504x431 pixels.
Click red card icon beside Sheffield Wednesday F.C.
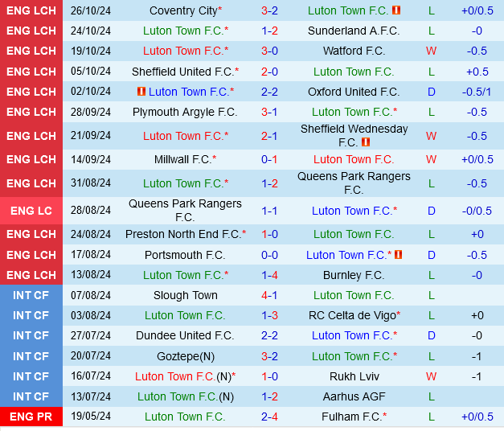pos(366,142)
